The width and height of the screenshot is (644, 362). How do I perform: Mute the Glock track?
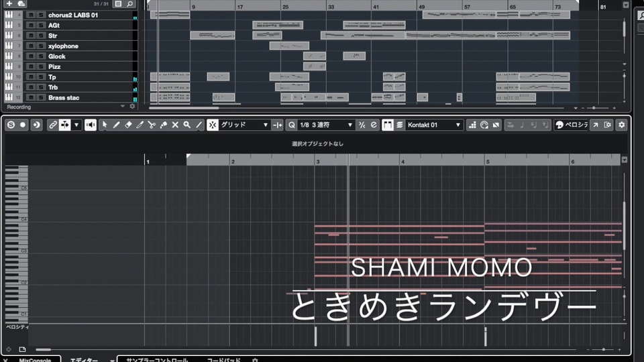pyautogui.click(x=31, y=56)
